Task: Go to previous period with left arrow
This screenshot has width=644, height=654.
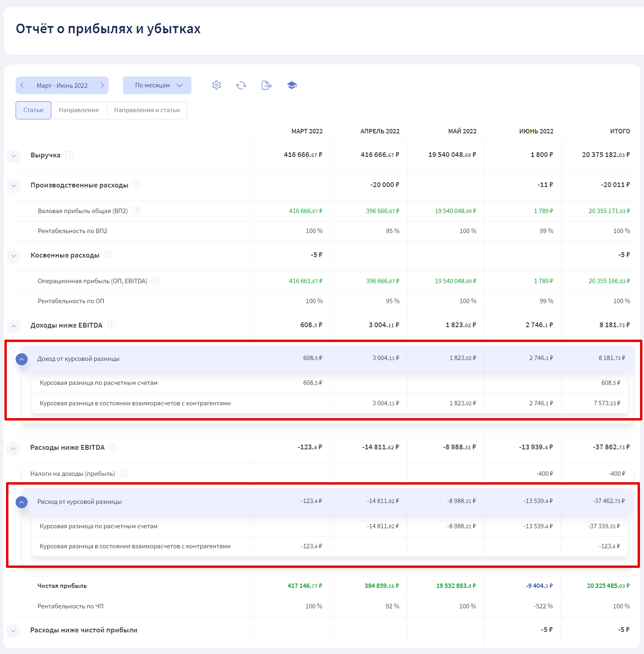Action: coord(22,85)
